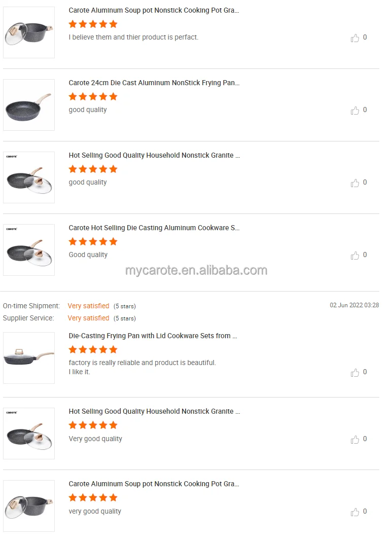392x541 pixels.
Task: Like the "I believe them" soup pot review
Action: tap(355, 38)
